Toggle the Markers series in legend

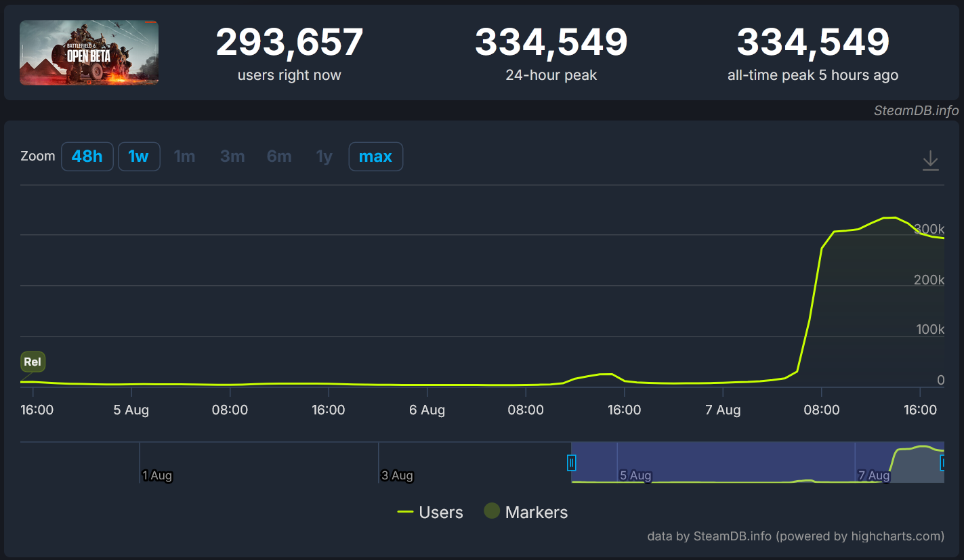[x=526, y=512]
